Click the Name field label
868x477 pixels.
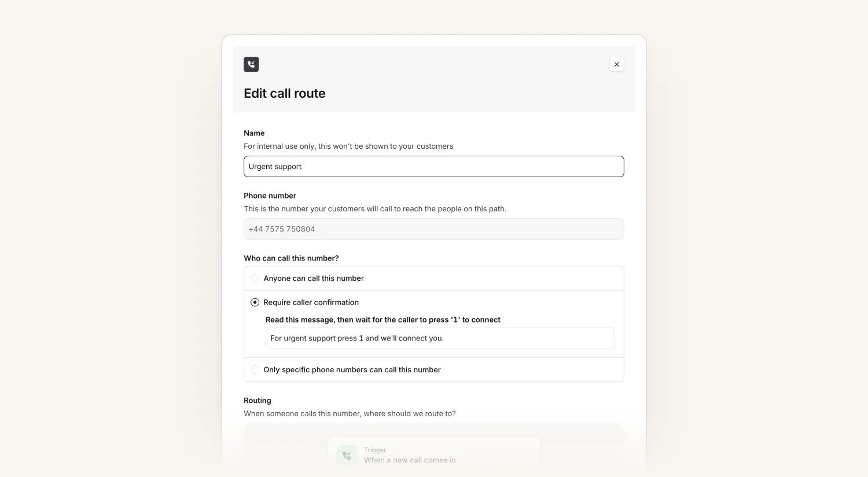(x=254, y=133)
